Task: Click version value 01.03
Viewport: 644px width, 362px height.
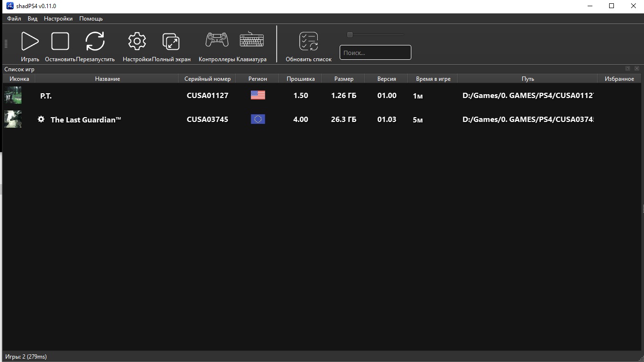Action: (386, 119)
